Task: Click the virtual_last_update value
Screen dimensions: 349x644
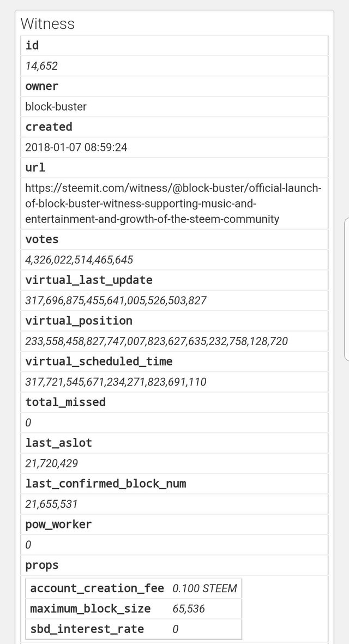Action: click(116, 300)
